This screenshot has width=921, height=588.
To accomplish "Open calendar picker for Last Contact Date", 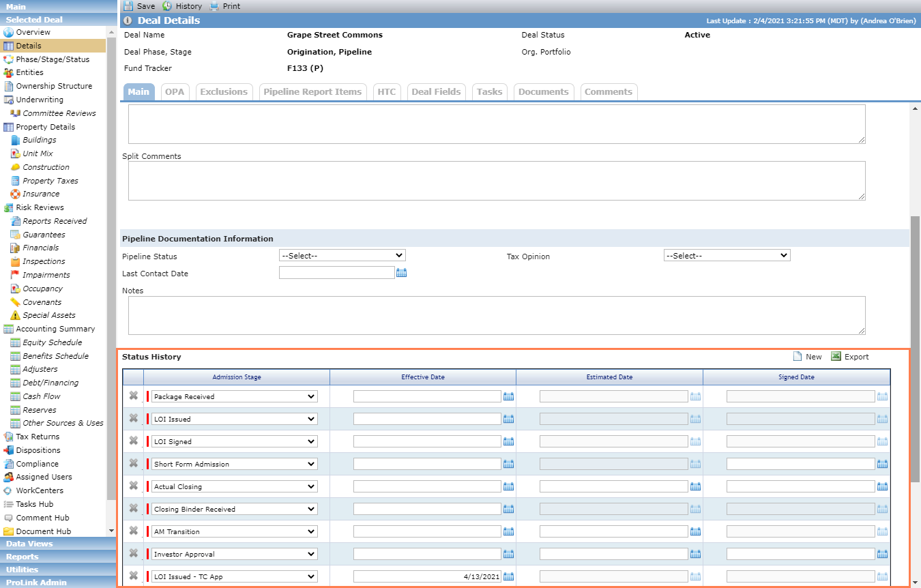I will point(402,273).
